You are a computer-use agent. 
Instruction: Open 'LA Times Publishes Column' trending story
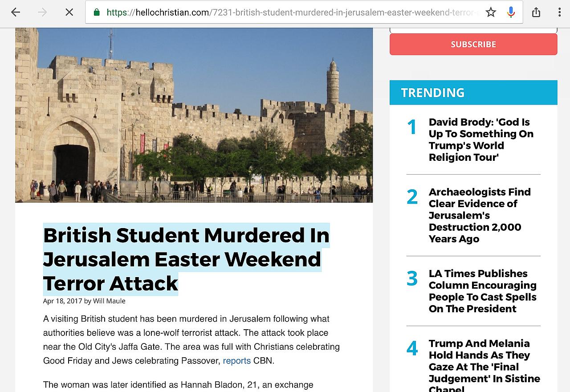click(483, 291)
